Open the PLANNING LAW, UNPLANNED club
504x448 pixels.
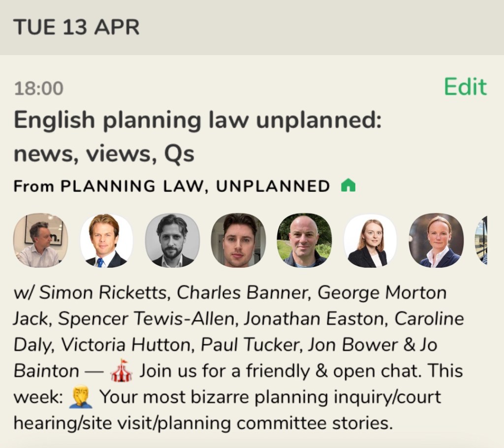195,187
